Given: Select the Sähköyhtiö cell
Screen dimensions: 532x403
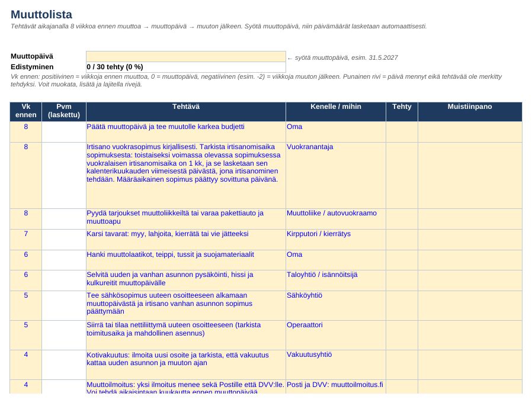Looking at the screenshot, I should coord(335,305).
